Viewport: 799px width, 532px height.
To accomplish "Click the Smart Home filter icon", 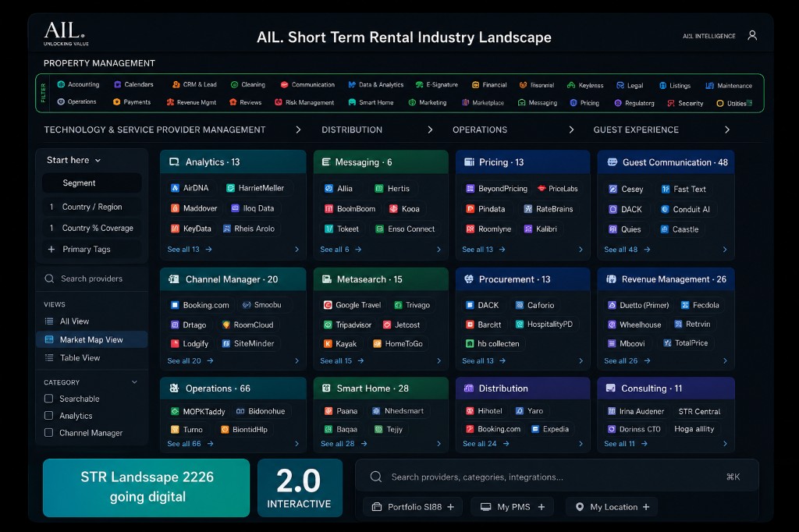I will [352, 102].
